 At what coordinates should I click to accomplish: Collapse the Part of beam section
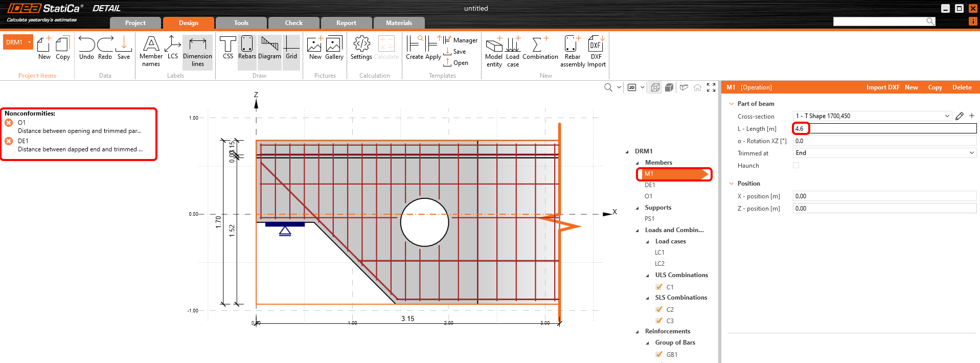tap(732, 104)
